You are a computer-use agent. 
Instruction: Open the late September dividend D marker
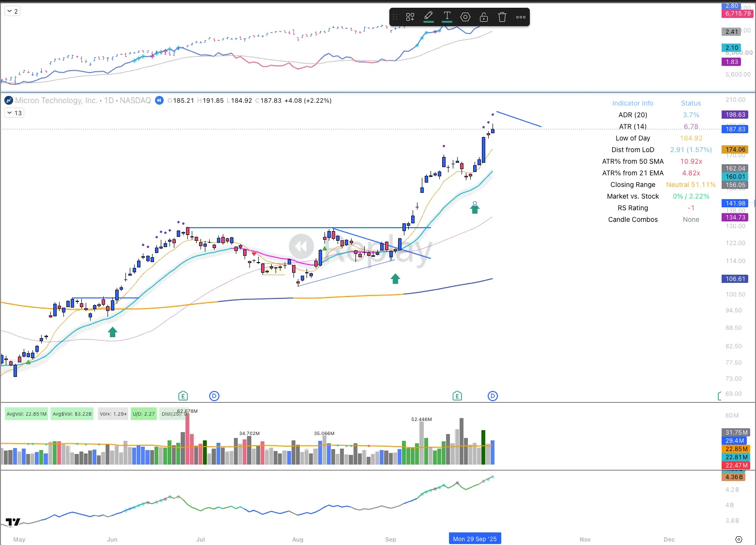pos(493,396)
